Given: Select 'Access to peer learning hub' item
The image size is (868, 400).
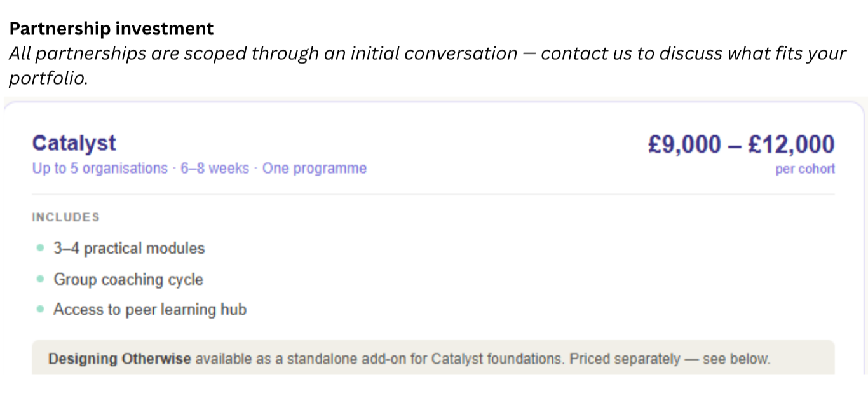Looking at the screenshot, I should coord(150,310).
